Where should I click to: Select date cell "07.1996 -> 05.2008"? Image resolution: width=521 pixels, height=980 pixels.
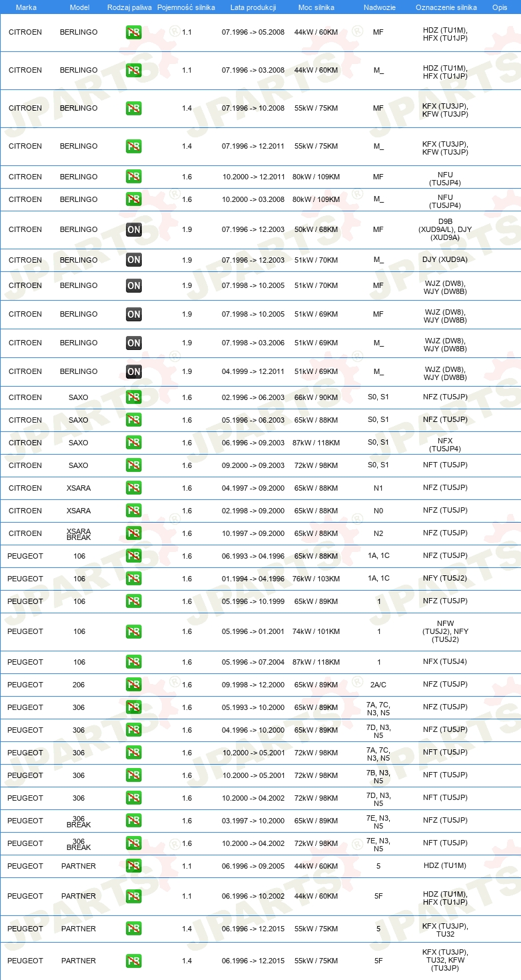coord(253,32)
